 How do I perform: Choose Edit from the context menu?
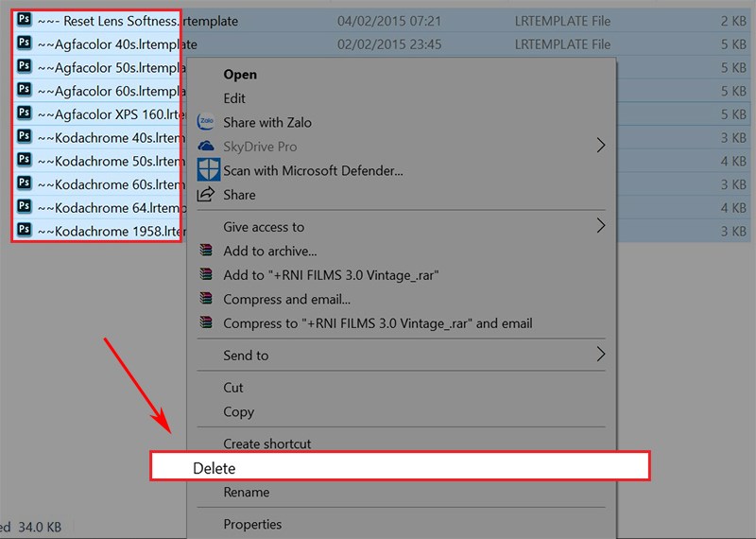234,98
